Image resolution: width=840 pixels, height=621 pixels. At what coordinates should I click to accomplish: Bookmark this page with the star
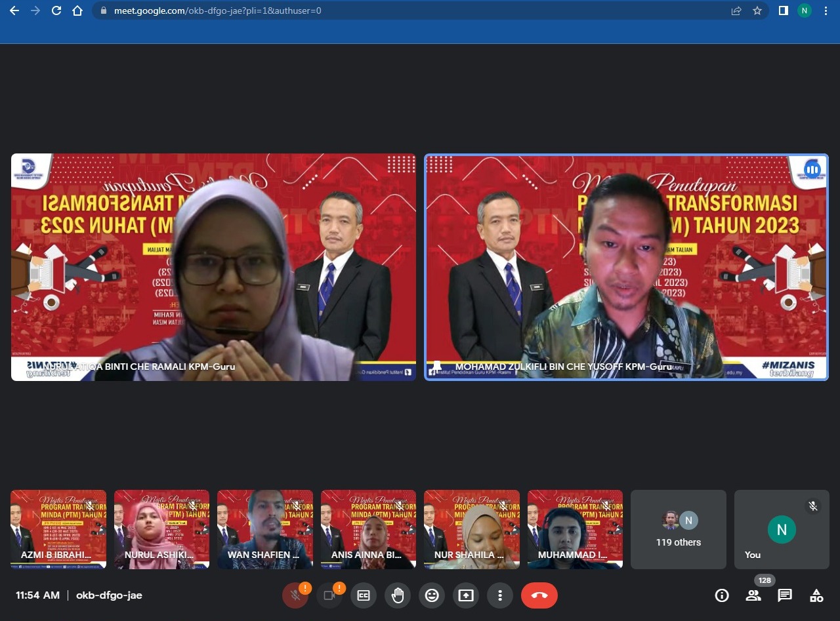pos(757,10)
